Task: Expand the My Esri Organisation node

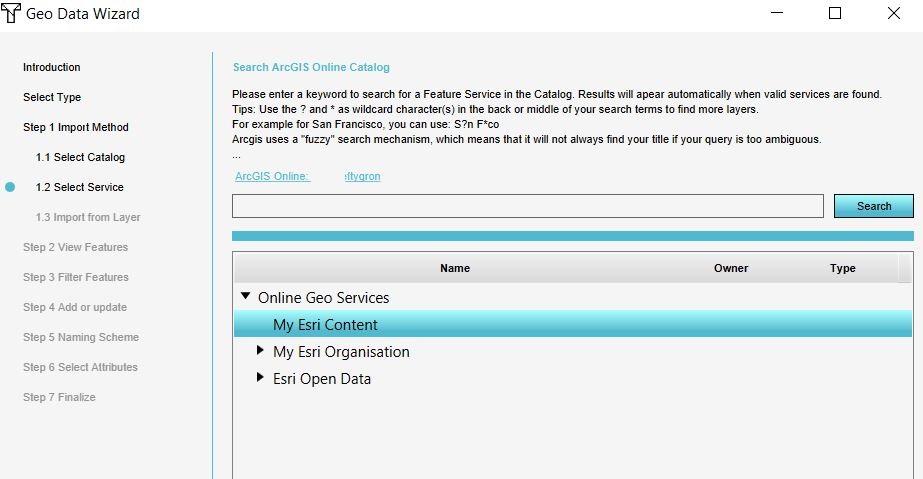Action: [x=261, y=351]
